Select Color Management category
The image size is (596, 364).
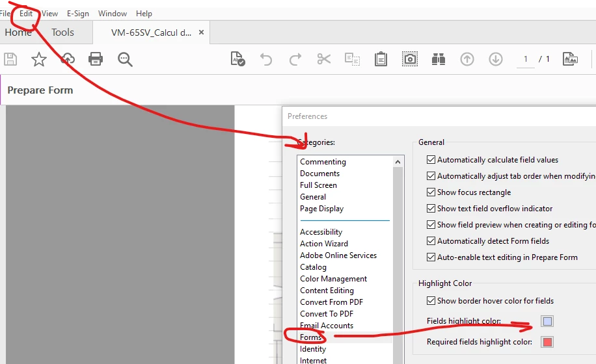pyautogui.click(x=333, y=279)
